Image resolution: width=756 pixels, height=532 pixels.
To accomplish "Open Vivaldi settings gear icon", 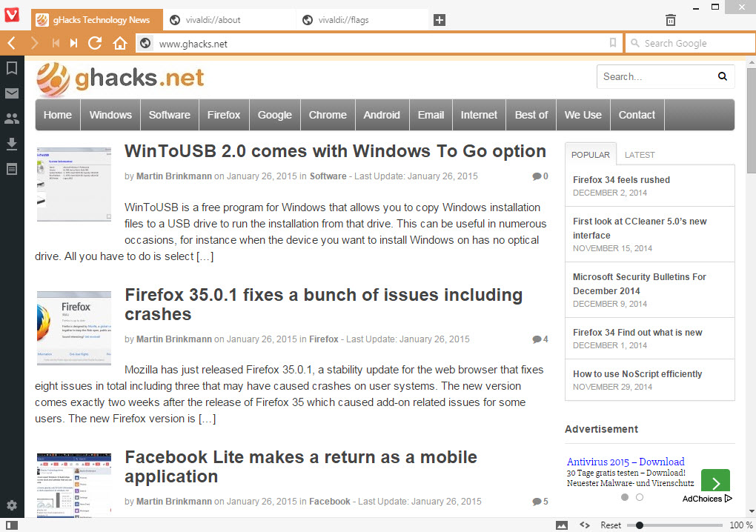I will [x=12, y=505].
